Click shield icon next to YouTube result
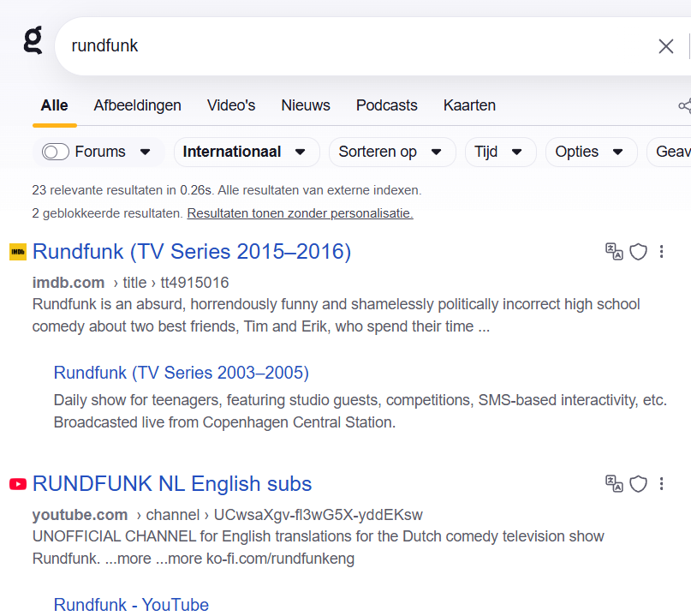This screenshot has width=691, height=616. [x=638, y=483]
